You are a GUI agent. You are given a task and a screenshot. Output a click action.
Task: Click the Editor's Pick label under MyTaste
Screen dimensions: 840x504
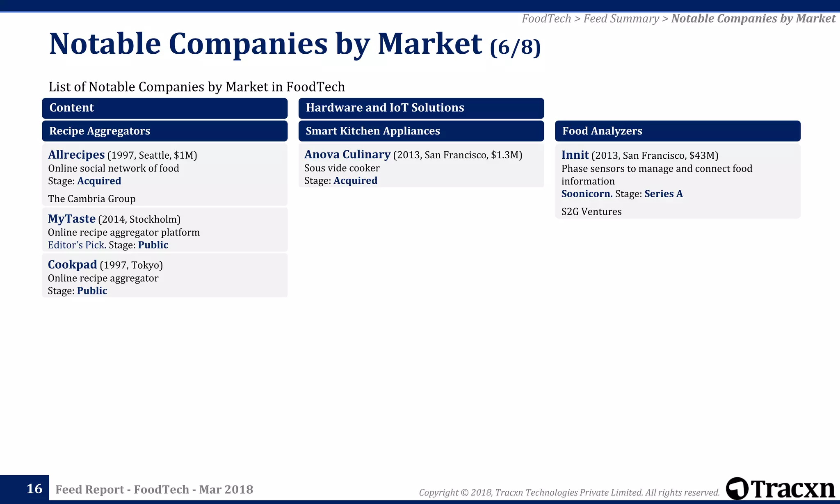[x=77, y=245]
